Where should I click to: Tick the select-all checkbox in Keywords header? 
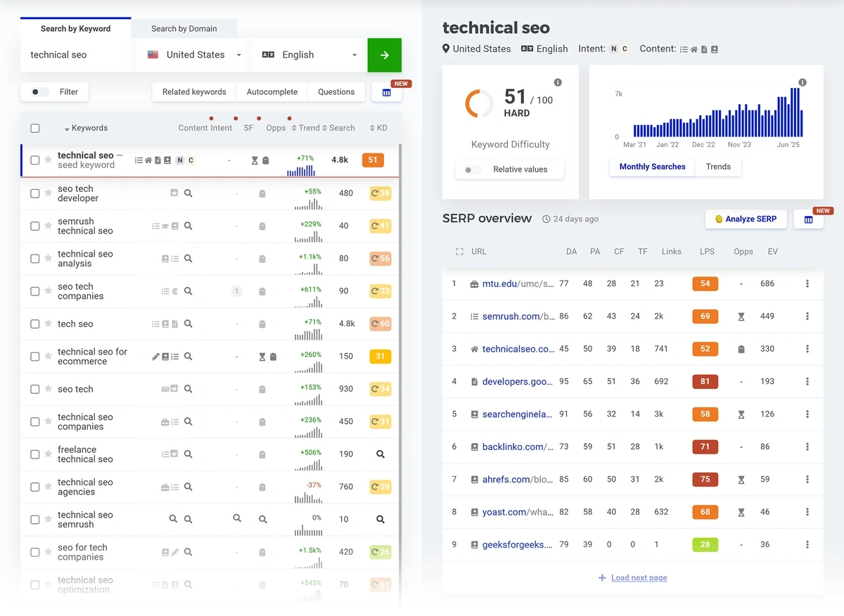pyautogui.click(x=35, y=129)
